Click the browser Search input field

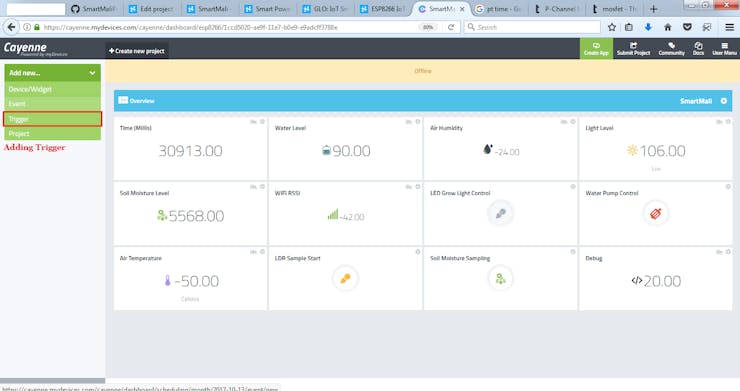[x=532, y=27]
